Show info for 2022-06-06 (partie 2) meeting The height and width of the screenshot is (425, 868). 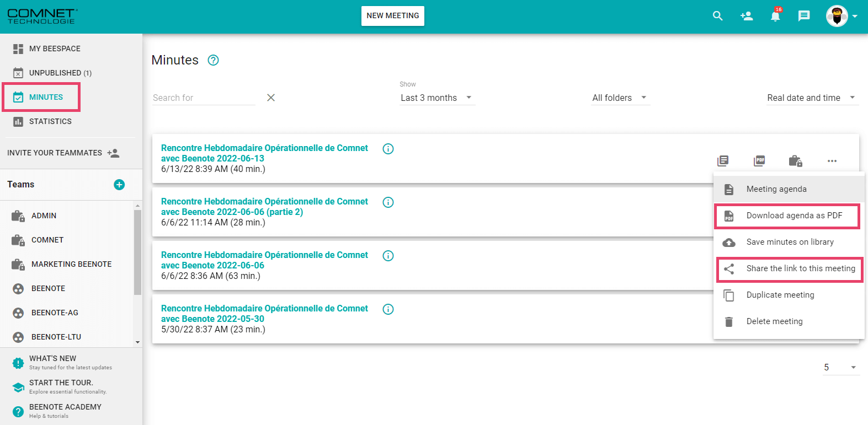tap(388, 202)
